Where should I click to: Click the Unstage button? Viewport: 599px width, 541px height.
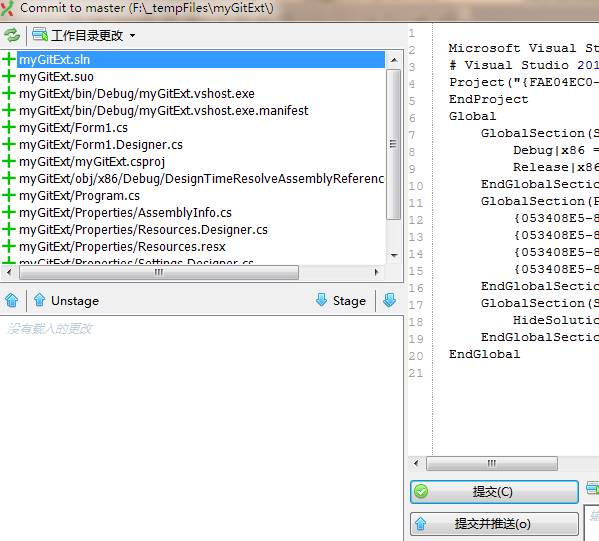tap(66, 301)
